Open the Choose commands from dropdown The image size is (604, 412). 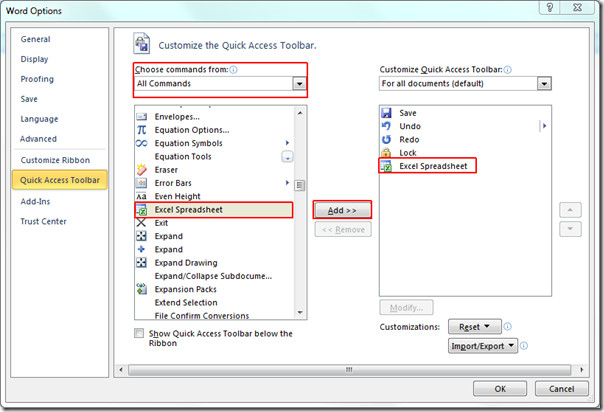tap(299, 84)
